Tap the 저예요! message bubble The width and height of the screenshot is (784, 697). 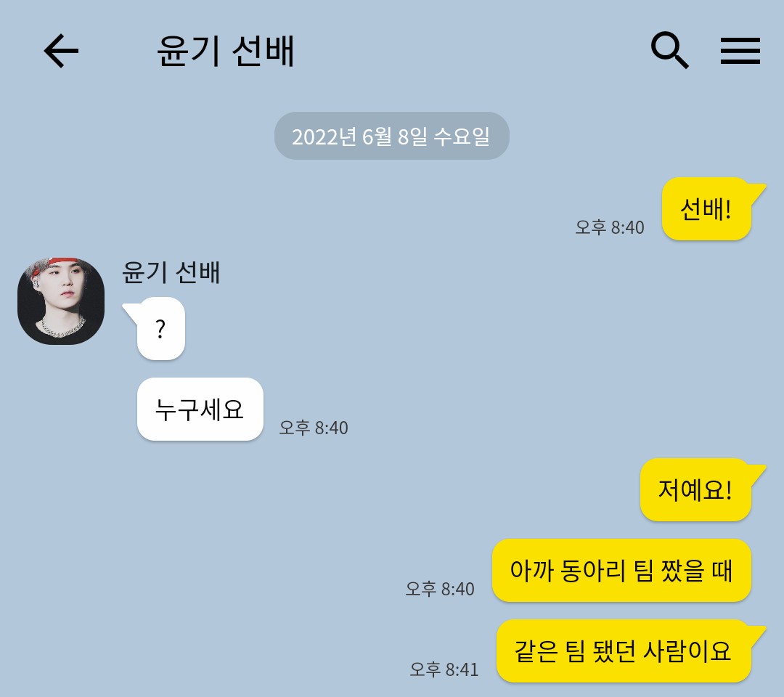695,490
